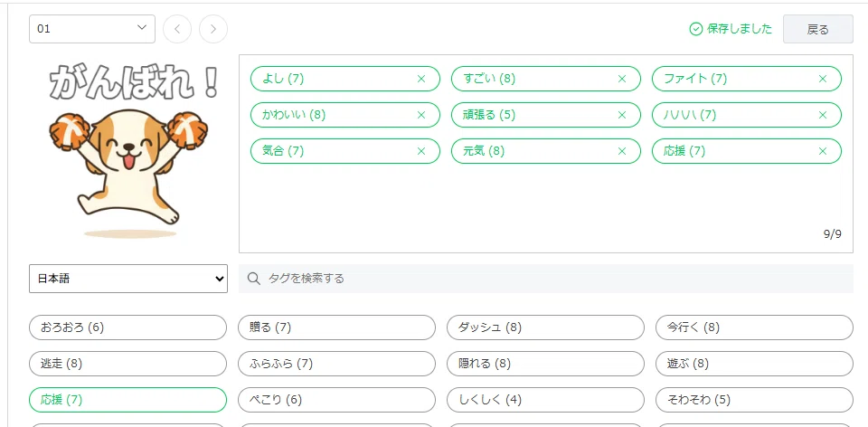868x427 pixels.
Task: Click the 戻る button
Action: click(x=817, y=29)
